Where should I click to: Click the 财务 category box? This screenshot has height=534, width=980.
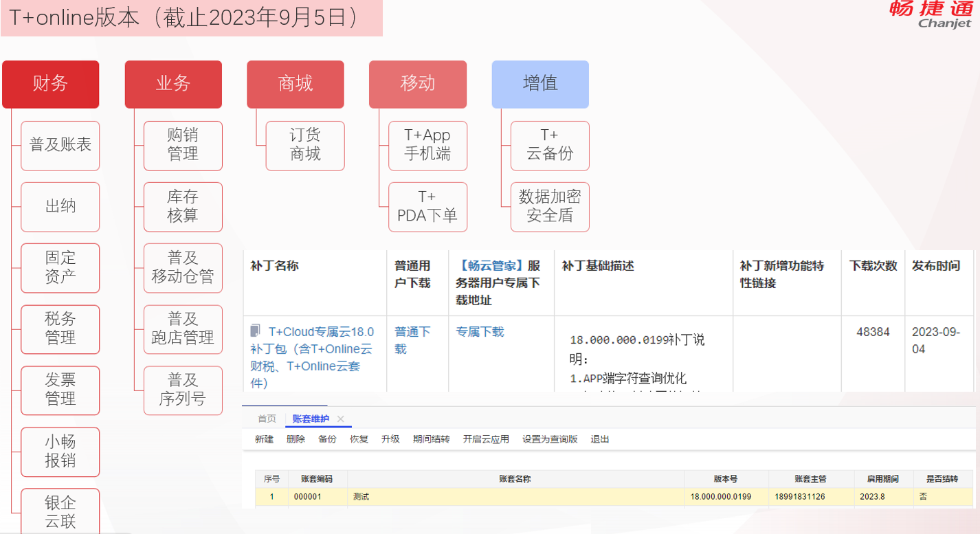click(51, 84)
